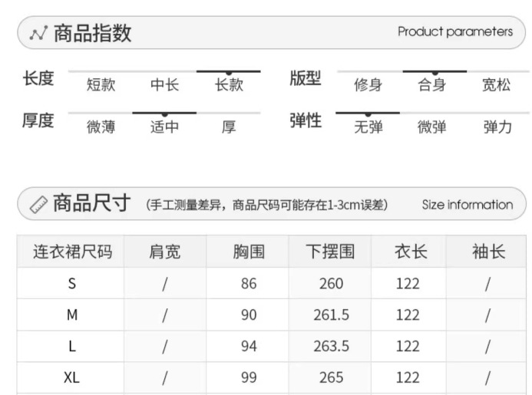Select 无弹 on the elasticity scale
Image resolution: width=532 pixels, height=395 pixels.
pos(368,127)
